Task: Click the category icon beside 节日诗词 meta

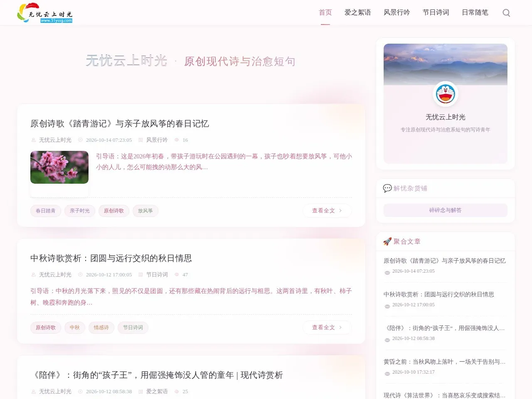Action: (140, 275)
